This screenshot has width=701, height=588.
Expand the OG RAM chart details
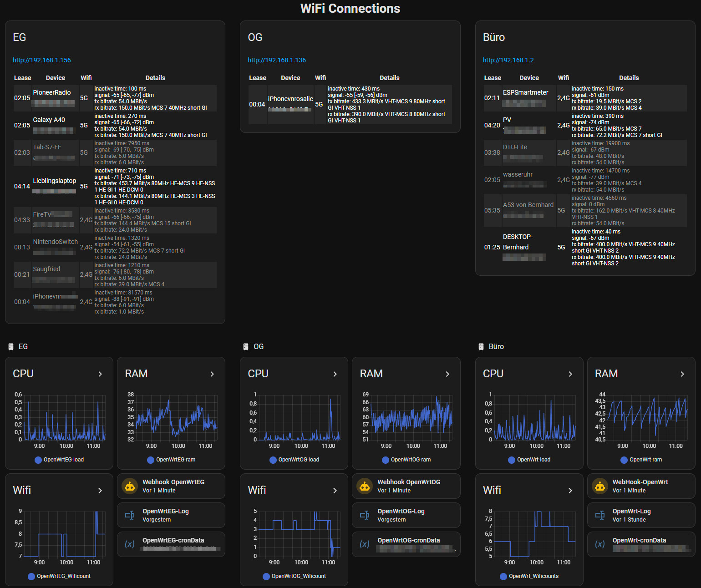click(447, 374)
